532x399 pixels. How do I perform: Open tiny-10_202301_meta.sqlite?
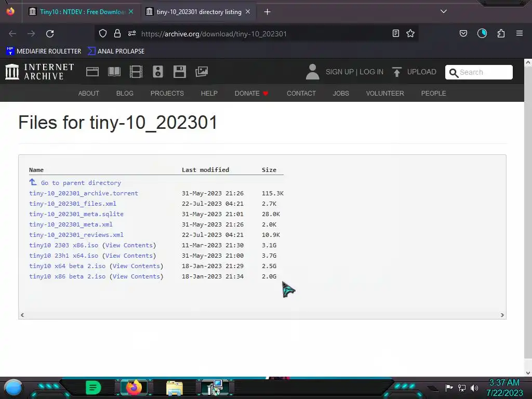point(76,214)
